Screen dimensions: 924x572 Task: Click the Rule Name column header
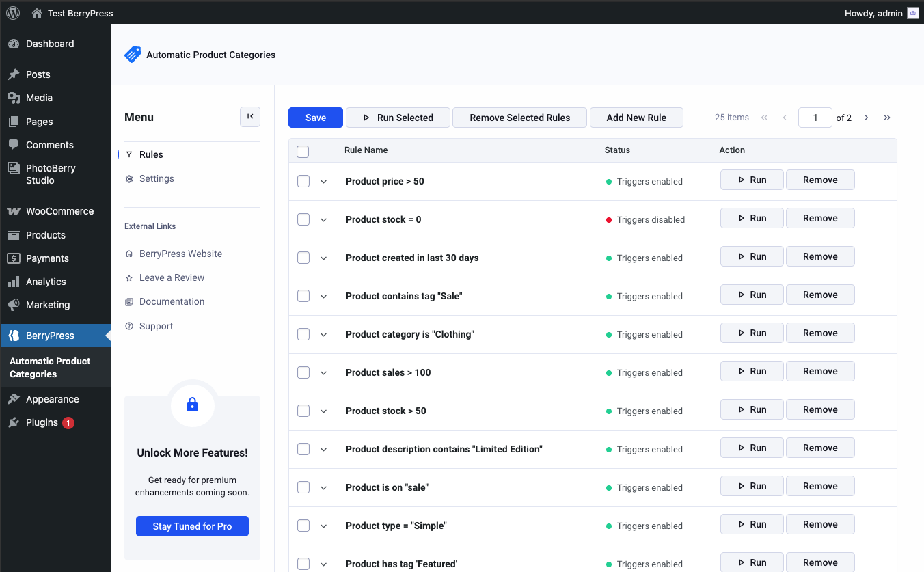click(366, 150)
